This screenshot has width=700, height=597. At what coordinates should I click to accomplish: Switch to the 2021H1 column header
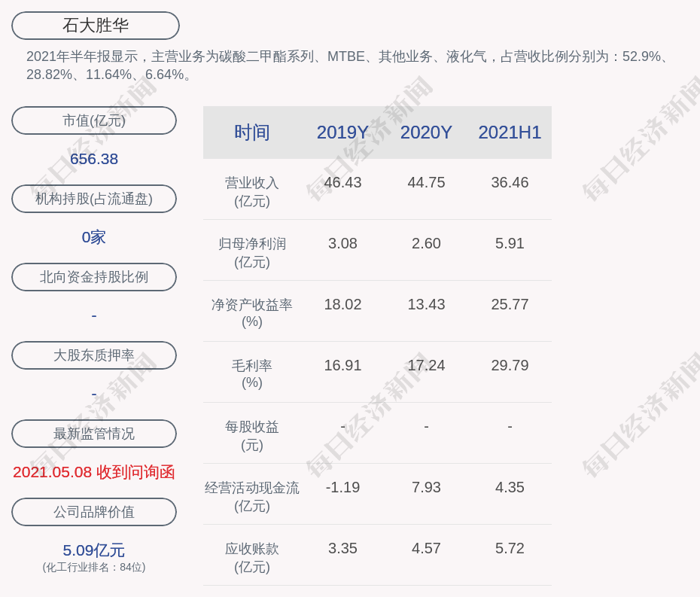pos(510,132)
